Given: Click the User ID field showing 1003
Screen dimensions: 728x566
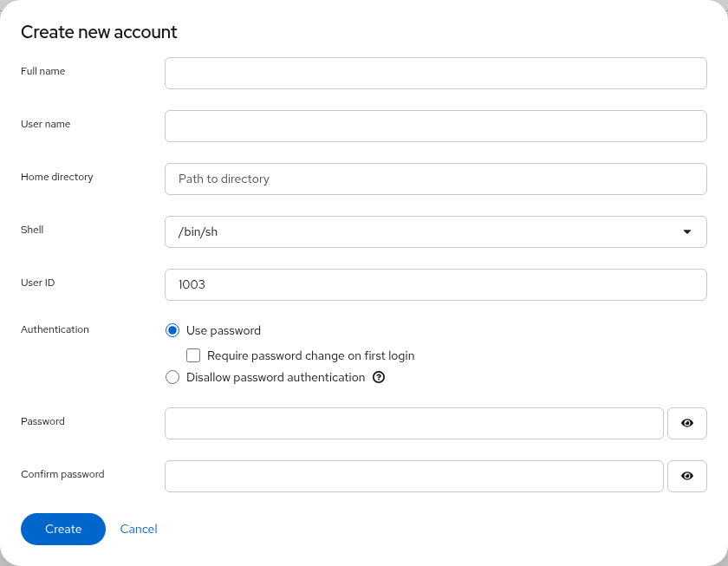Looking at the screenshot, I should point(435,284).
